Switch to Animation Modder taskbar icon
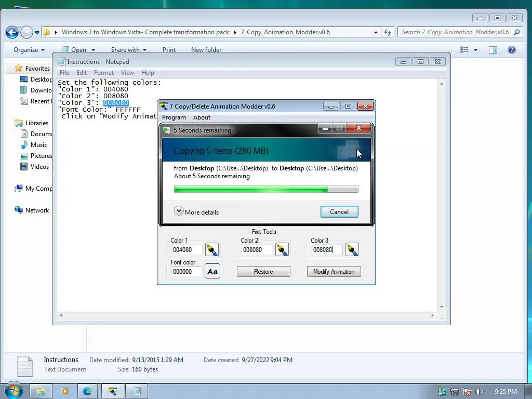Image resolution: width=532 pixels, height=399 pixels. coord(113,392)
